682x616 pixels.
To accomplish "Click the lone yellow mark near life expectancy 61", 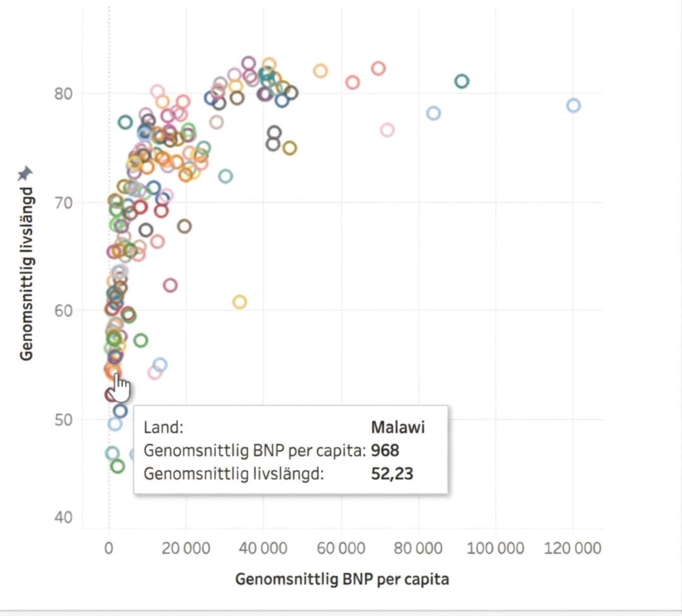I will [x=239, y=302].
